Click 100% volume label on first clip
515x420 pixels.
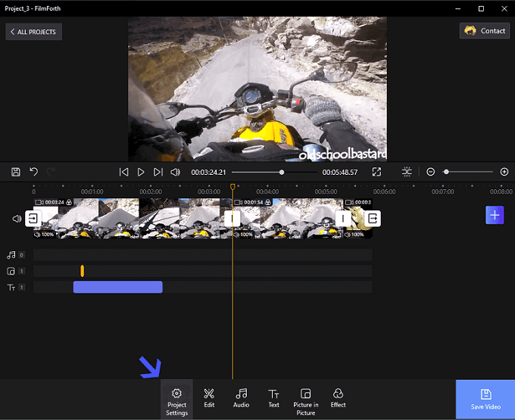pyautogui.click(x=45, y=235)
